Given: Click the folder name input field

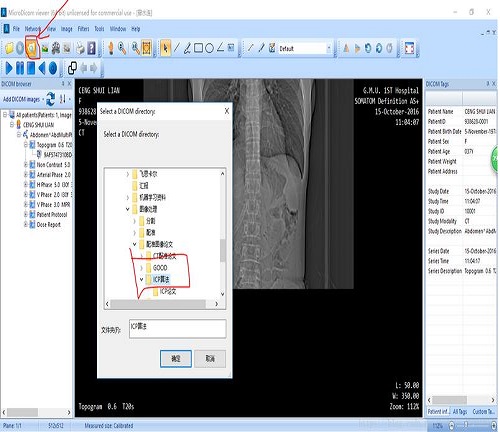Looking at the screenshot, I should [x=178, y=329].
